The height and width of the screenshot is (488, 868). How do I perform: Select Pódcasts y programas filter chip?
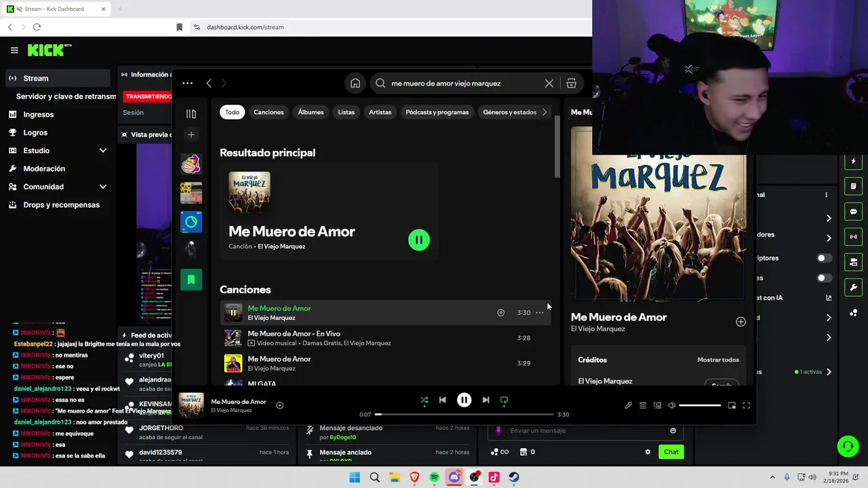pyautogui.click(x=437, y=112)
